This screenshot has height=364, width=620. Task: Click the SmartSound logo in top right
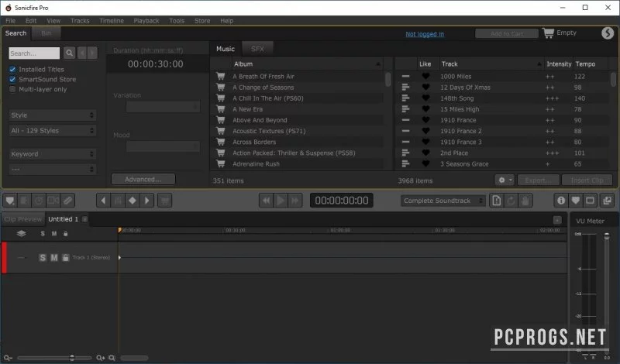click(x=608, y=33)
